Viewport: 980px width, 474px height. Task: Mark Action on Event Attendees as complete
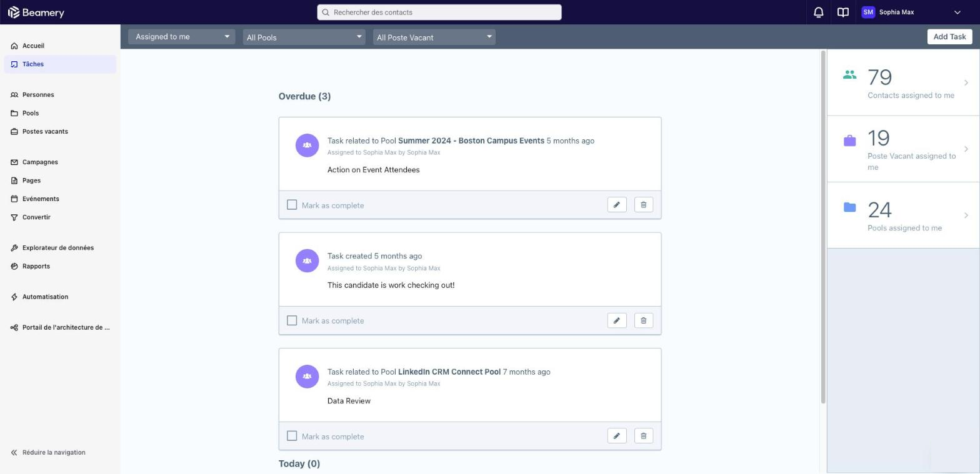(x=292, y=205)
